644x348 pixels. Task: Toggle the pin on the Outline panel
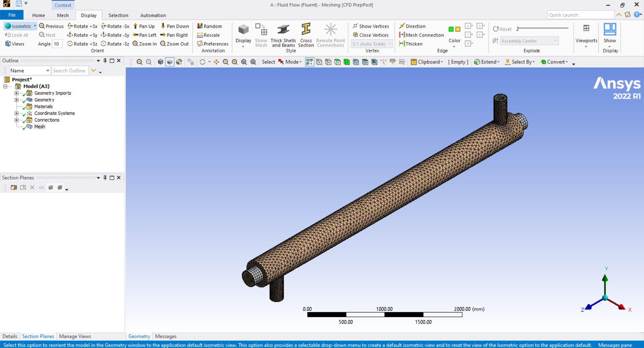[105, 60]
